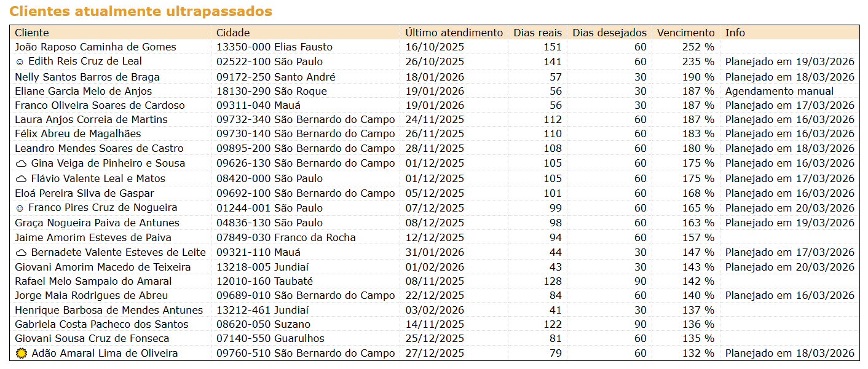868x369 pixels.
Task: Click the cloud icon beside Bernadete Valente
Action: point(21,253)
